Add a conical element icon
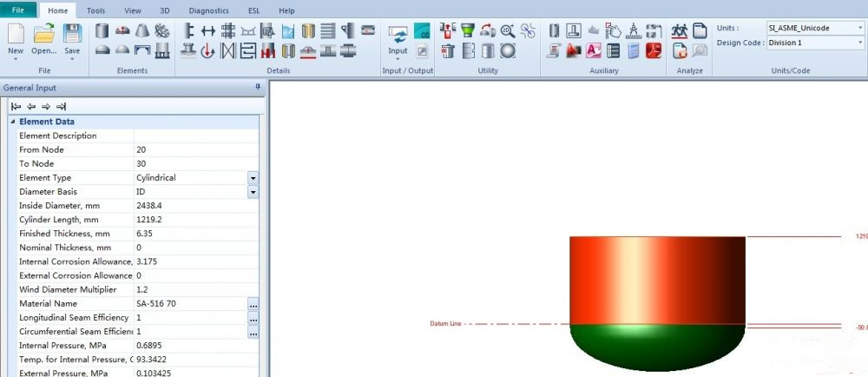The height and width of the screenshot is (377, 868). (142, 30)
